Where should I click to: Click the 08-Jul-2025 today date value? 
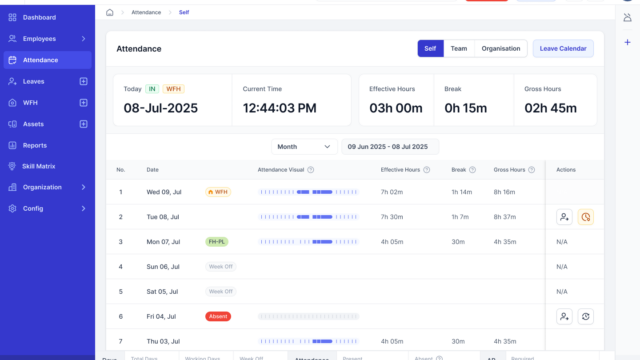[x=161, y=108]
